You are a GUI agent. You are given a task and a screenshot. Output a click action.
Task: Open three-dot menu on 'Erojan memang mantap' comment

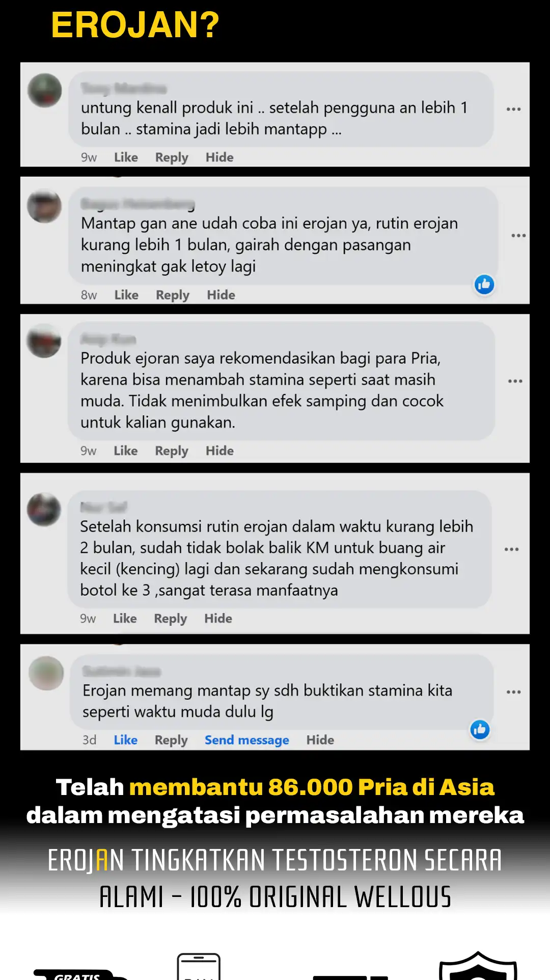tap(513, 692)
